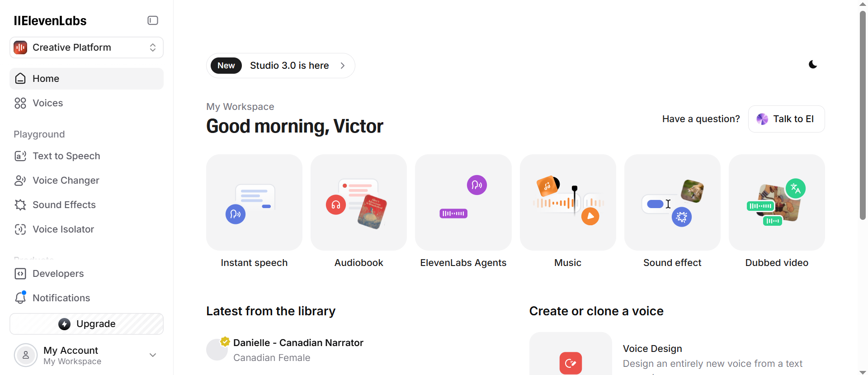Open Danielle - Canadian Narrator voice
The image size is (868, 375).
(298, 343)
